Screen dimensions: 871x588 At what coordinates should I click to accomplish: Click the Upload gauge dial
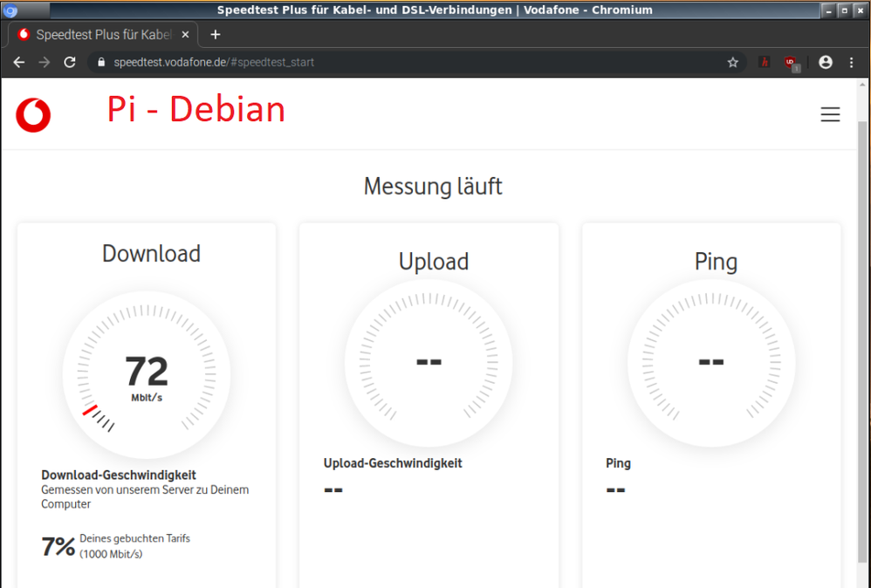pyautogui.click(x=429, y=363)
